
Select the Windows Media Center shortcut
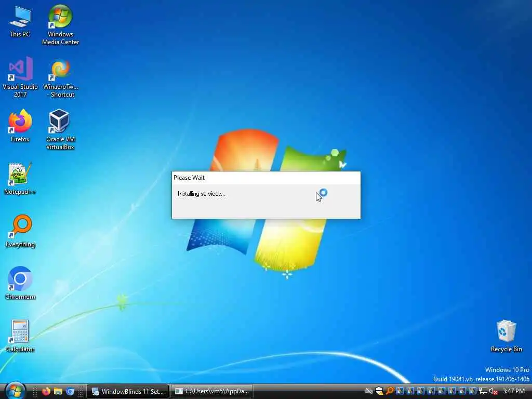click(60, 25)
